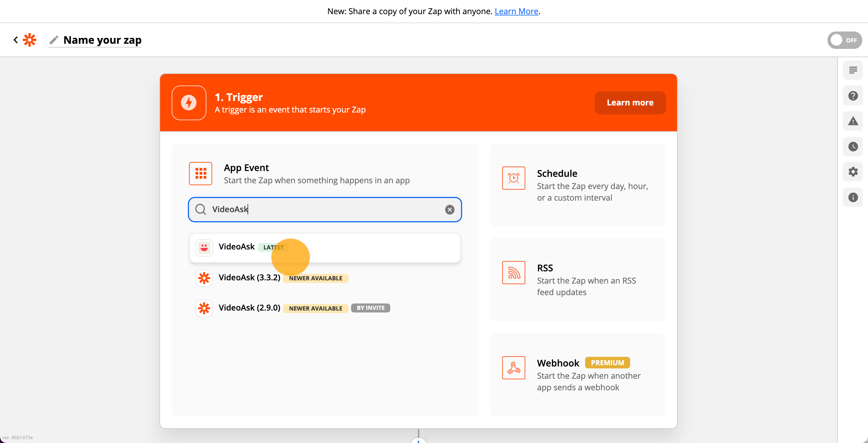The width and height of the screenshot is (868, 443).
Task: Click the RSS feed icon
Action: click(513, 273)
